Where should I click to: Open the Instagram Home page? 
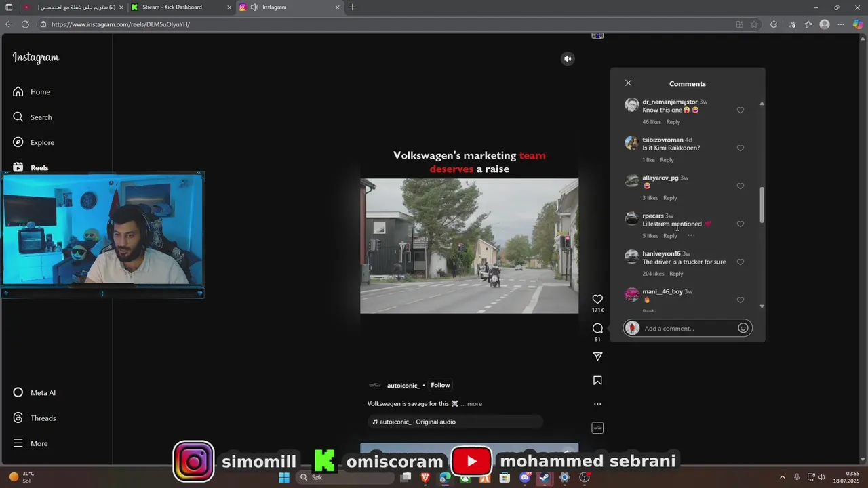pyautogui.click(x=32, y=92)
